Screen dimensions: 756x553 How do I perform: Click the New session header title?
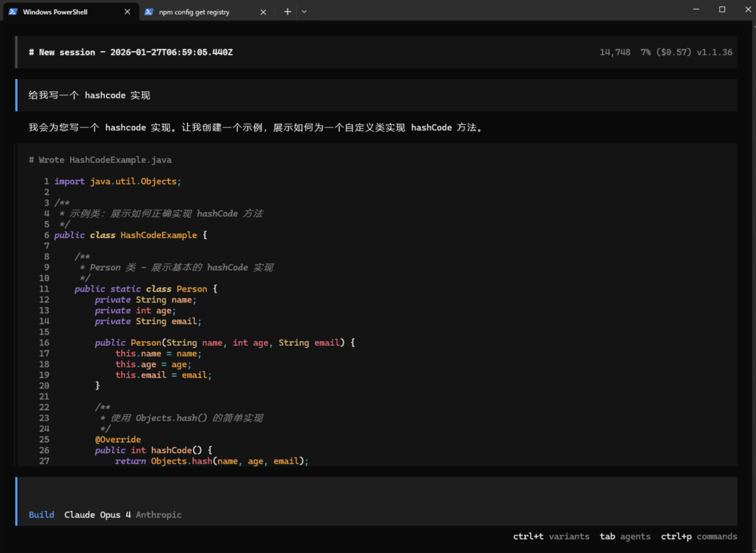tap(131, 52)
